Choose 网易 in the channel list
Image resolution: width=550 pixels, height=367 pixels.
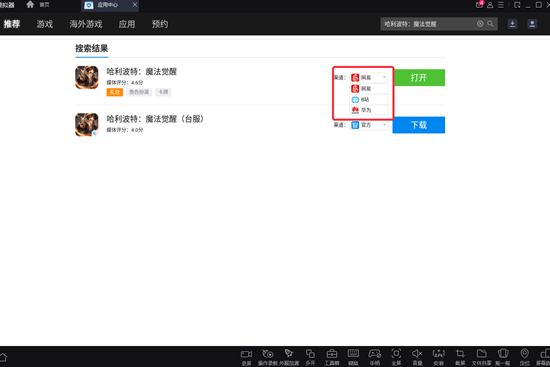click(369, 88)
